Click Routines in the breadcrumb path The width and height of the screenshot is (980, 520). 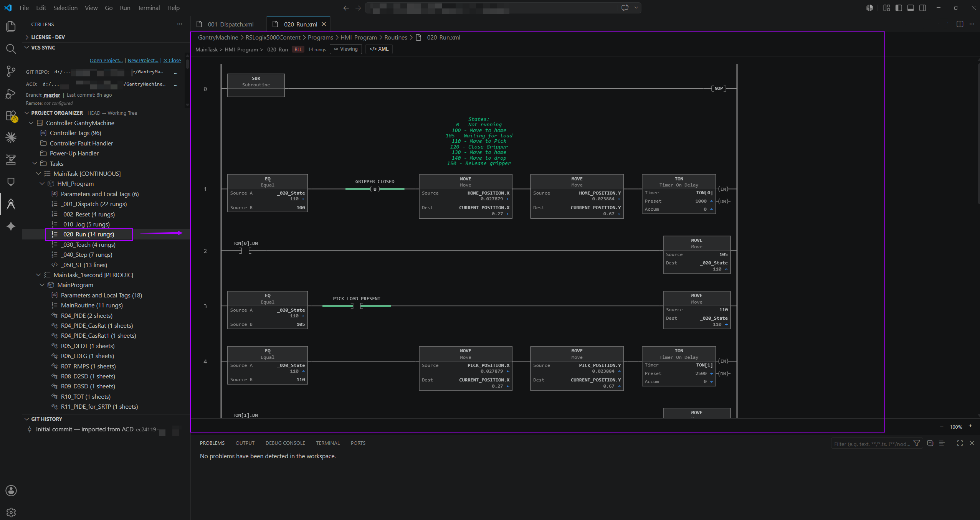(396, 37)
